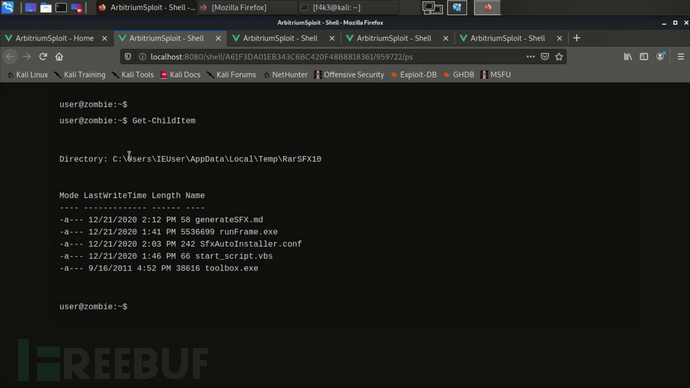This screenshot has height=388, width=690.
Task: Click the runFrame.exe file name
Action: [x=249, y=232]
